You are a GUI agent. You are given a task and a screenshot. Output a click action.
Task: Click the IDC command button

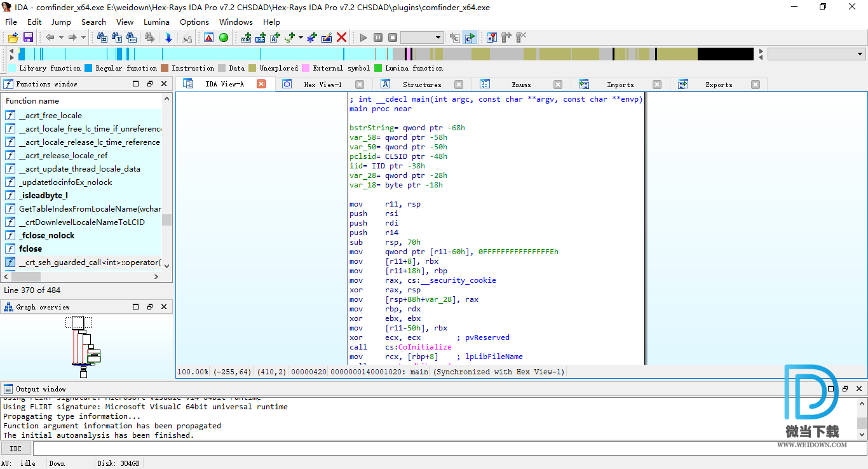coord(16,449)
